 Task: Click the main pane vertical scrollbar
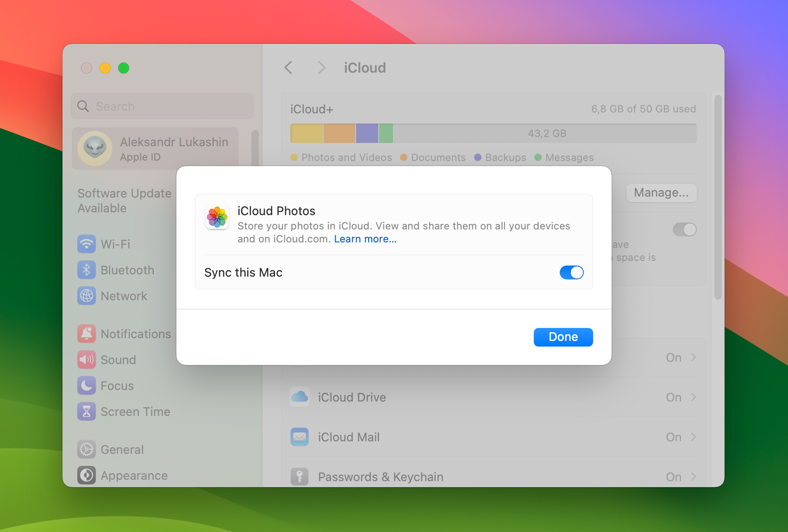(718, 198)
